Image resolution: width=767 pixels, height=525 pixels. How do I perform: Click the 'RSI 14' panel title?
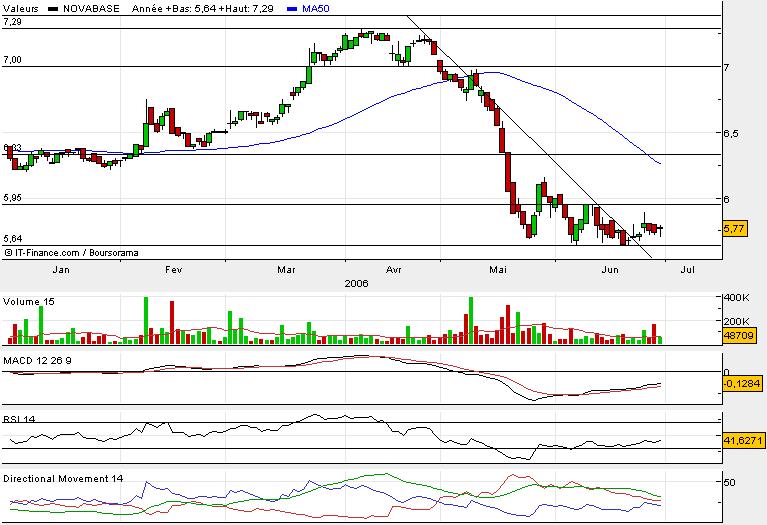[x=19, y=419]
